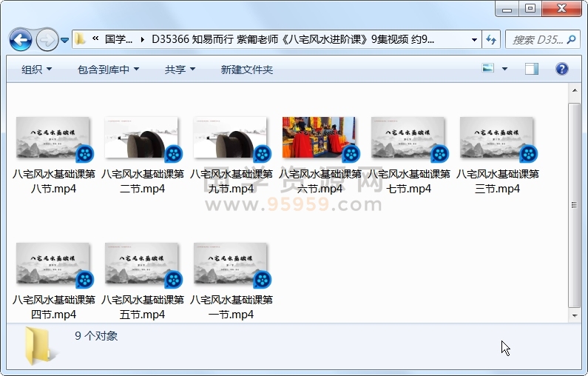Select thumbnail of 八宅风水基础课第七节.mp4
The height and width of the screenshot is (376, 588).
(408, 138)
